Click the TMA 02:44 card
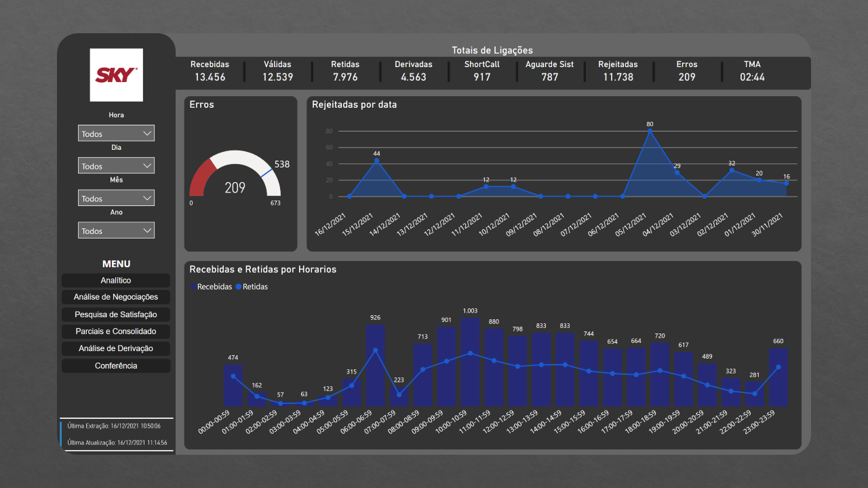The image size is (868, 488). [x=752, y=71]
